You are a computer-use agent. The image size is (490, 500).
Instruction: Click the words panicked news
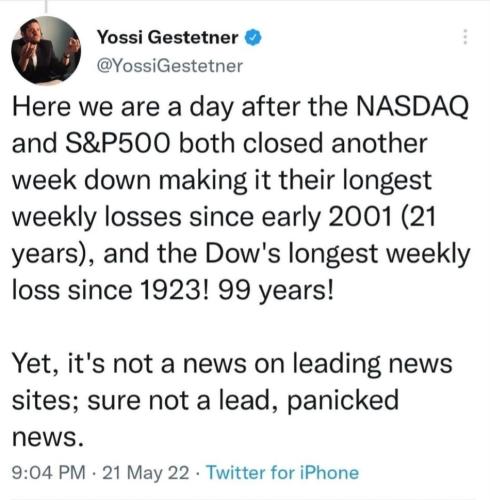click(x=205, y=419)
